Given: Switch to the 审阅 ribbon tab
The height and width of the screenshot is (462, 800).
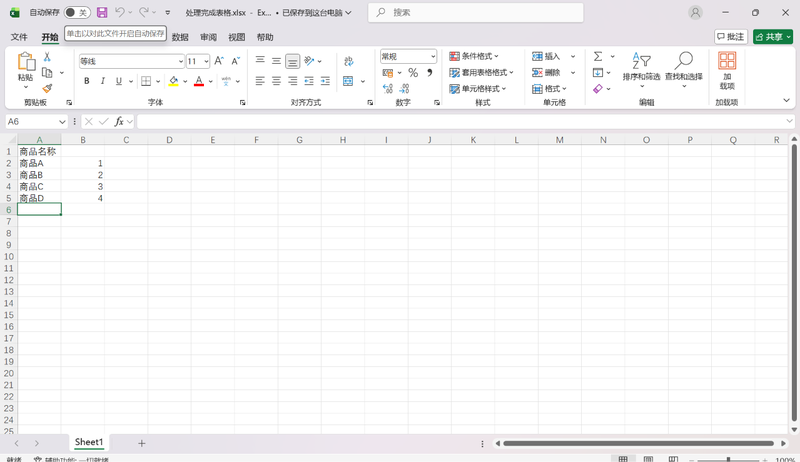Looking at the screenshot, I should tap(208, 37).
